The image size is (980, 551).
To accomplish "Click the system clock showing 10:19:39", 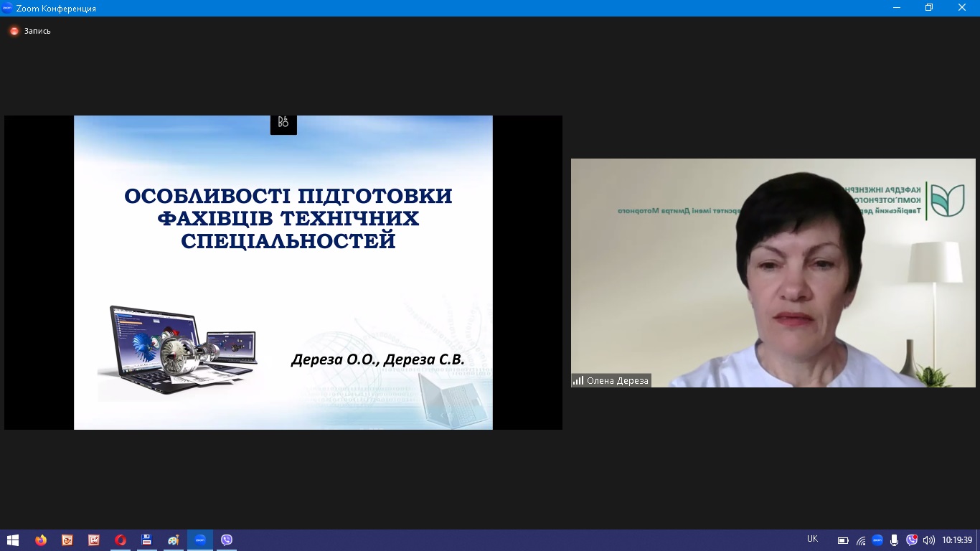I will tap(957, 540).
